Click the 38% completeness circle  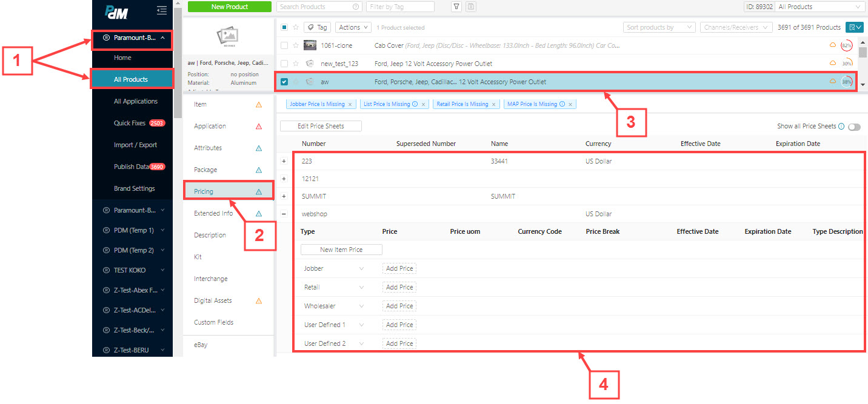tap(847, 82)
